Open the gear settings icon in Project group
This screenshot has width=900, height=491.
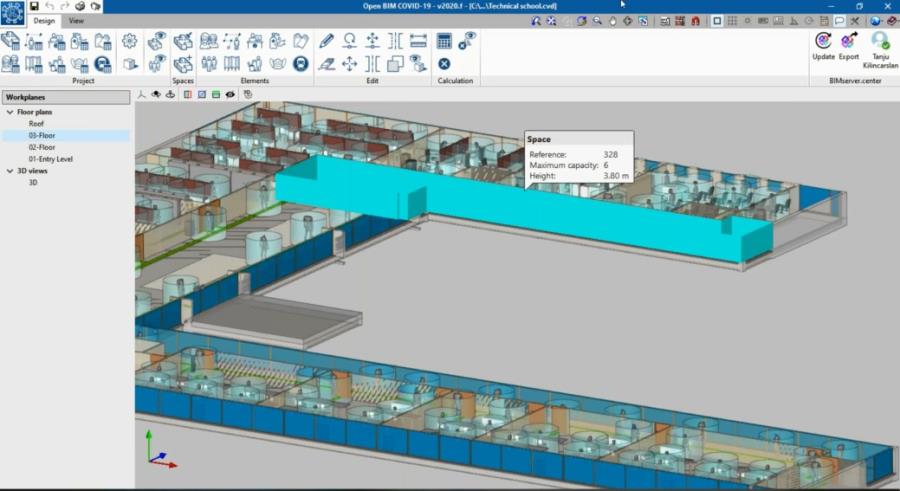coord(130,41)
